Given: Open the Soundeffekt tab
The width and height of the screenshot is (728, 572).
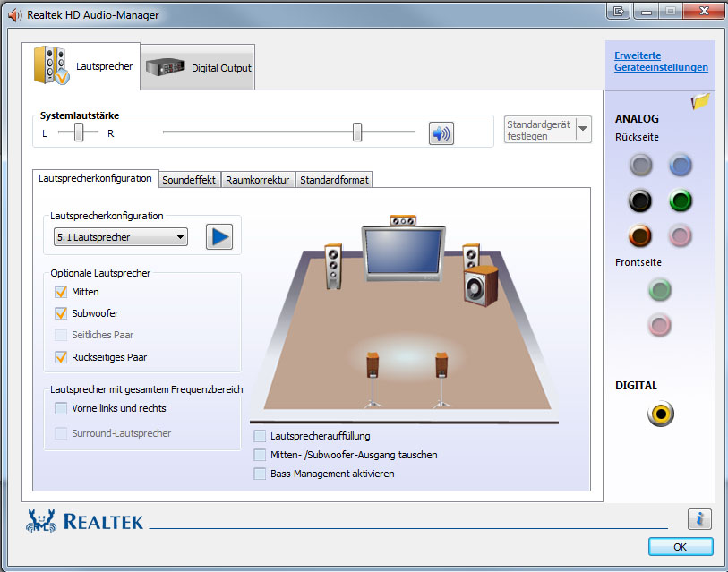Looking at the screenshot, I should tap(189, 180).
